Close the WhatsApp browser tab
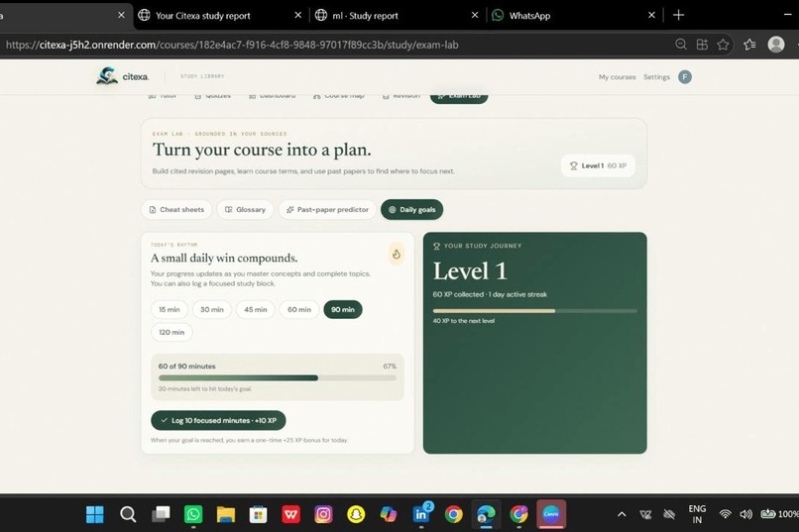 pos(651,15)
